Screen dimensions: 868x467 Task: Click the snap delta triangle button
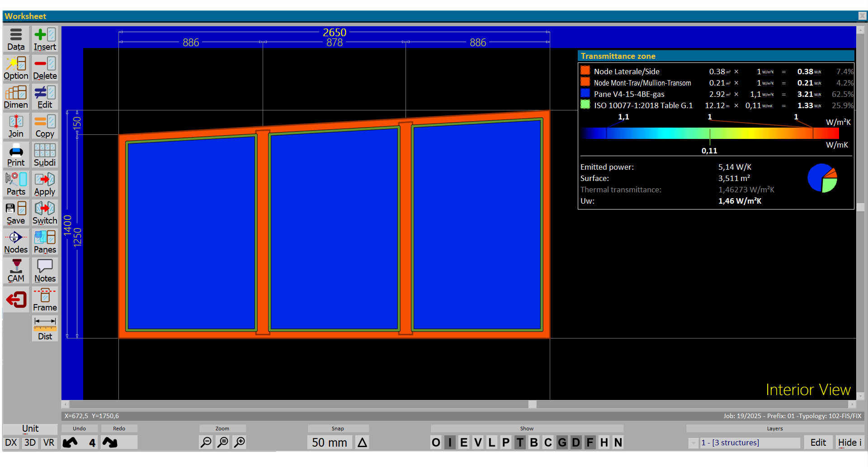(x=362, y=442)
